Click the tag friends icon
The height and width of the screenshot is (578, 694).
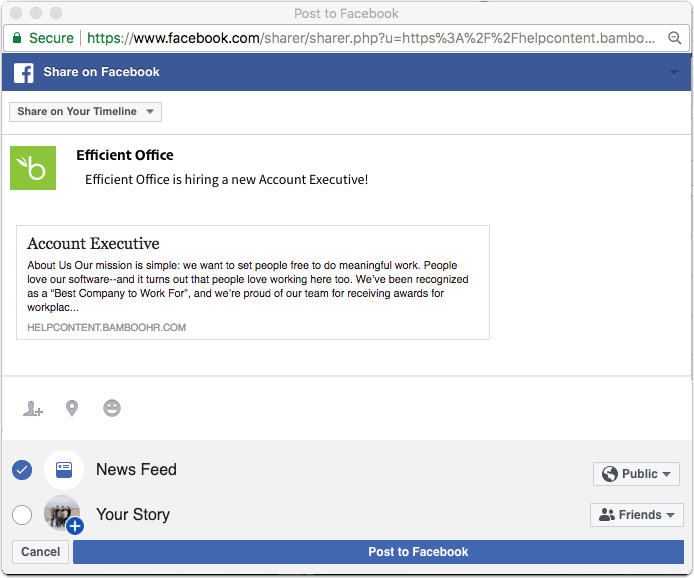click(33, 408)
